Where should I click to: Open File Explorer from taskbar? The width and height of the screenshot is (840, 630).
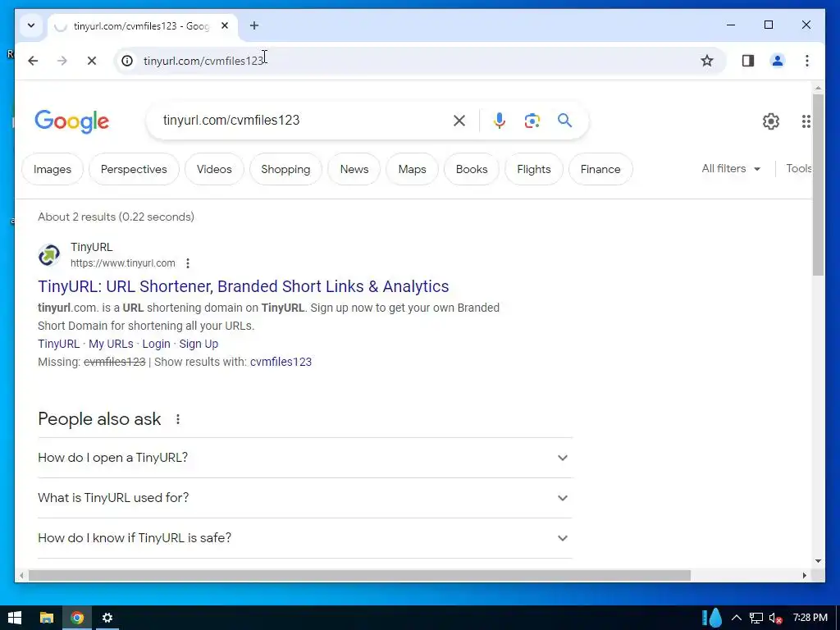(x=47, y=619)
